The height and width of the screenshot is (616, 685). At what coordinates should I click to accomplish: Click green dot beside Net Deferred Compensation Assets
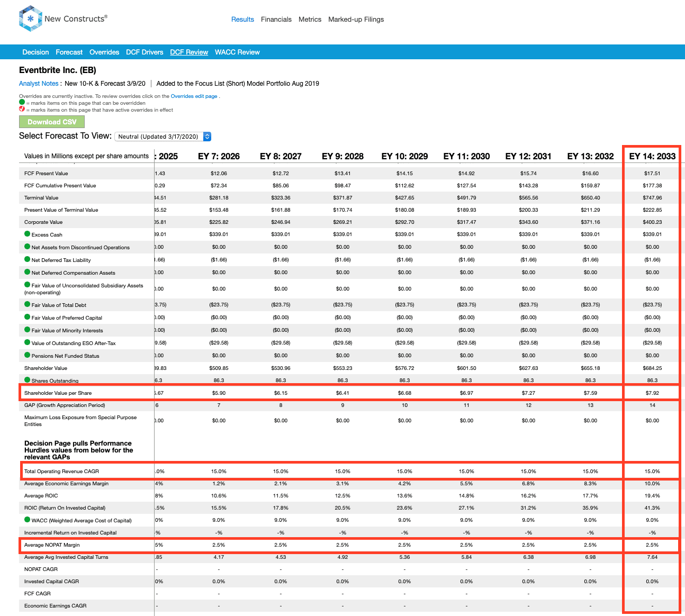coord(28,272)
